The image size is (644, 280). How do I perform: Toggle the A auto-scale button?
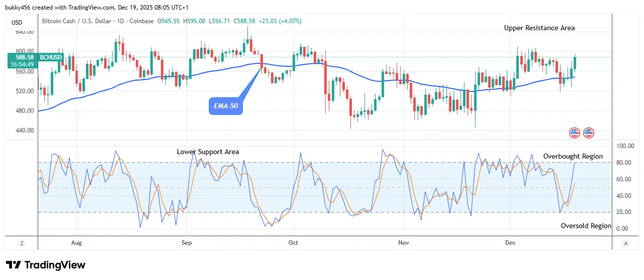(x=625, y=243)
